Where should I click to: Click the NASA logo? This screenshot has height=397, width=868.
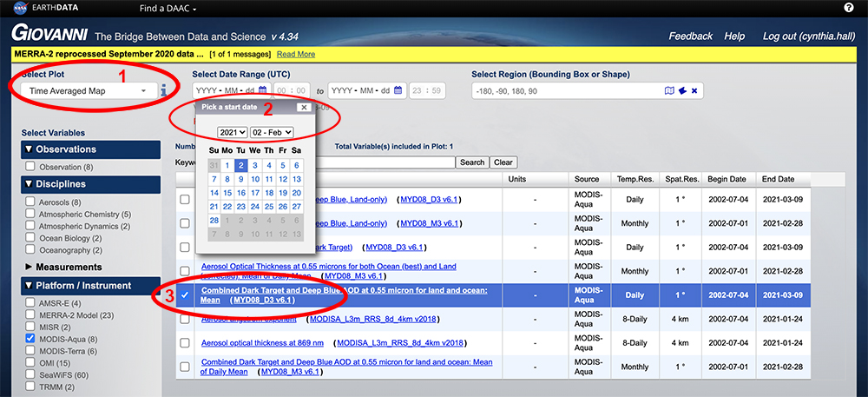(21, 8)
